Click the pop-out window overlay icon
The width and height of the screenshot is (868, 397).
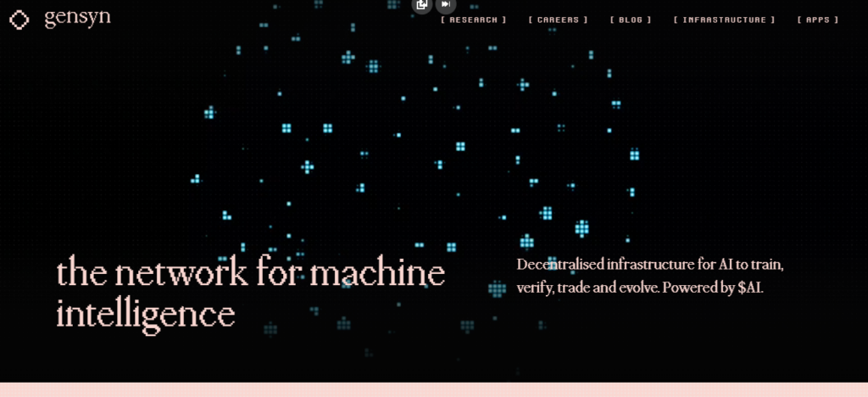coord(422,5)
